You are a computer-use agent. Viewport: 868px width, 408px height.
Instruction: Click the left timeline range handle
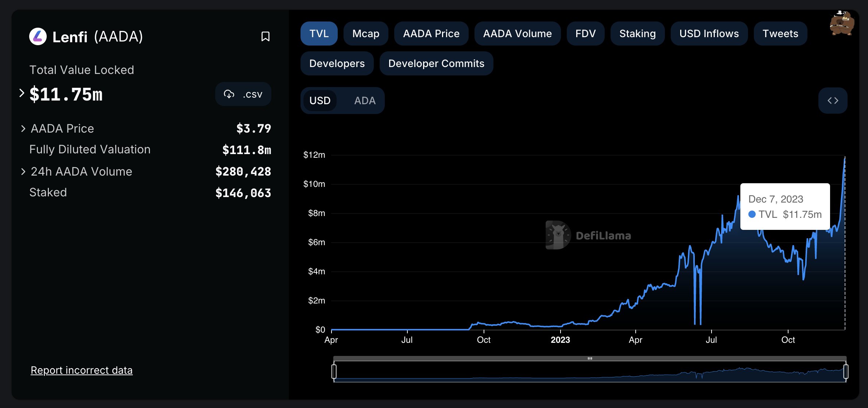tap(334, 372)
